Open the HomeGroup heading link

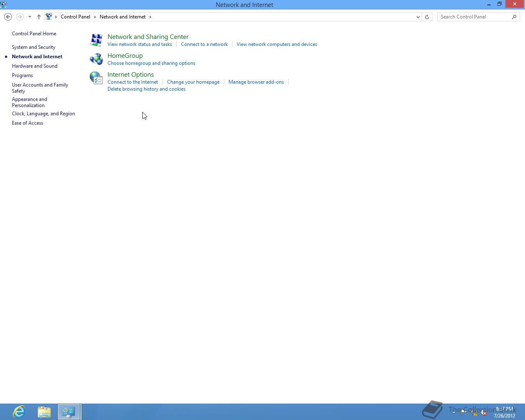[x=125, y=56]
